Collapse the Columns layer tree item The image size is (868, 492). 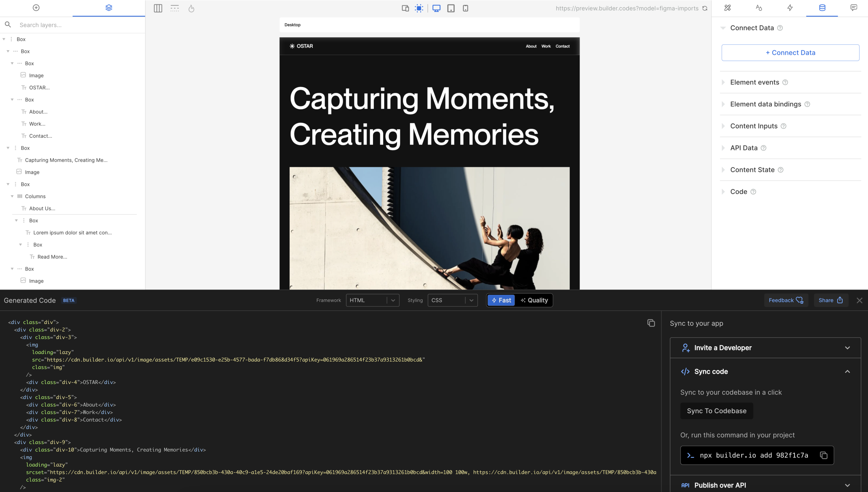point(12,196)
